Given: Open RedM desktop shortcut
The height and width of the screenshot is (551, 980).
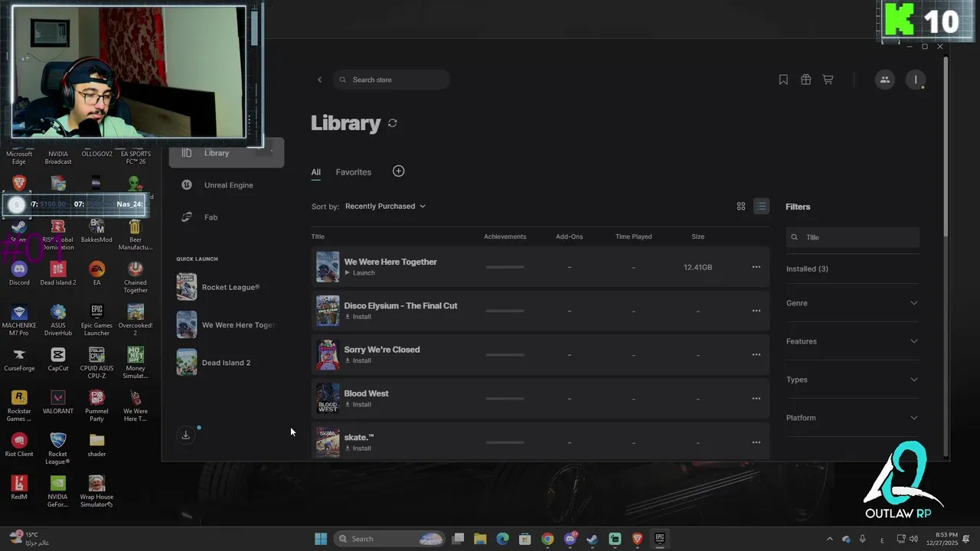Looking at the screenshot, I should pos(19,487).
